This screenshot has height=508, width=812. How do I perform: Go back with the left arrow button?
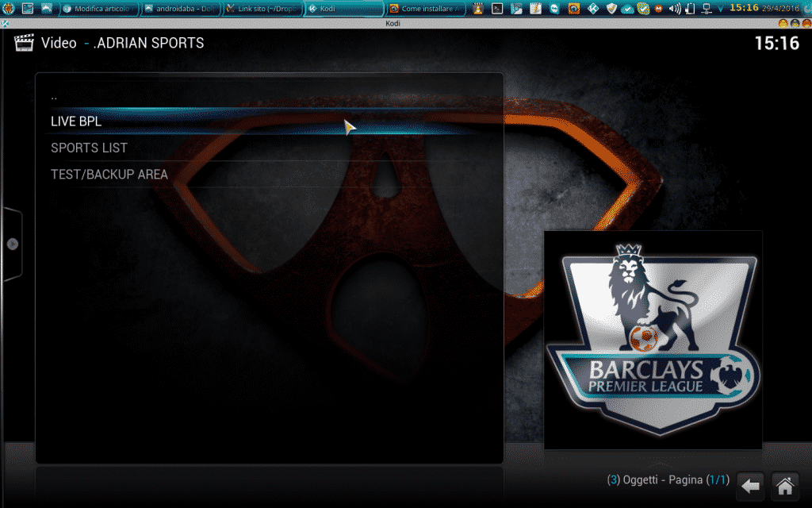750,487
